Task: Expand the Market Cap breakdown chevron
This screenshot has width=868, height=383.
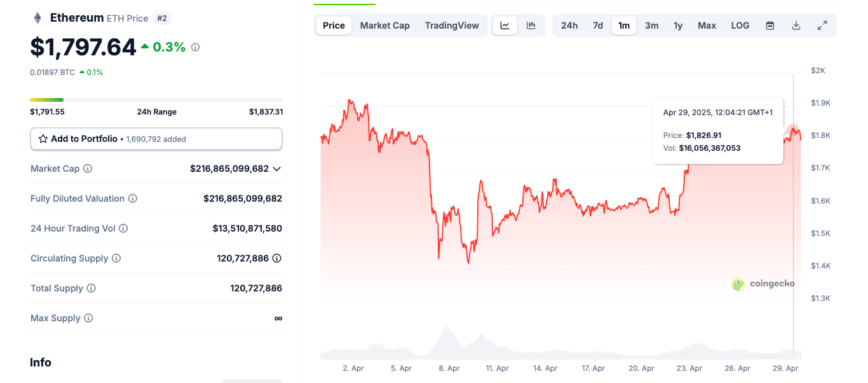Action: pyautogui.click(x=276, y=169)
